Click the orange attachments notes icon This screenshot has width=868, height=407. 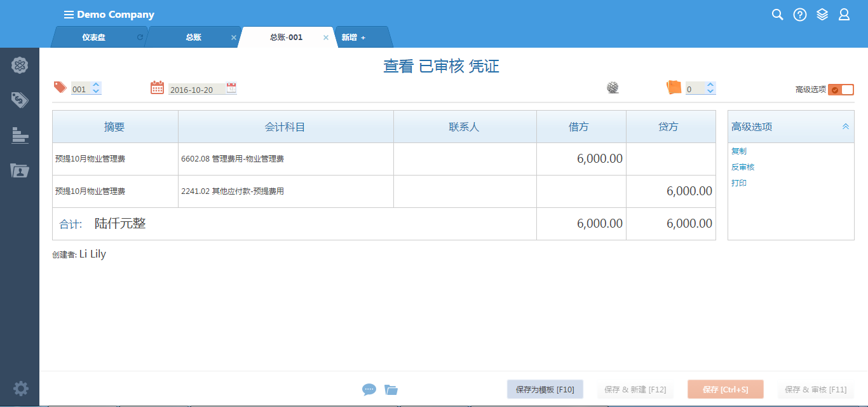[x=674, y=88]
